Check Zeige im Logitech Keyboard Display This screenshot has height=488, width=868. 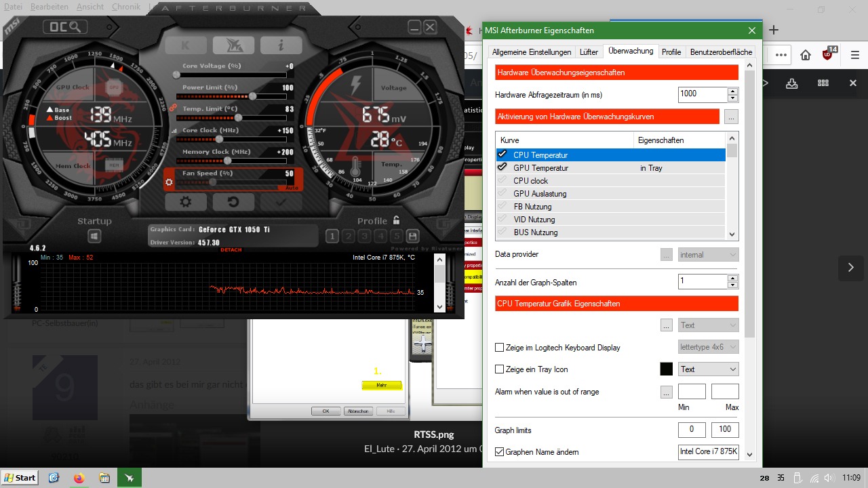(x=500, y=348)
